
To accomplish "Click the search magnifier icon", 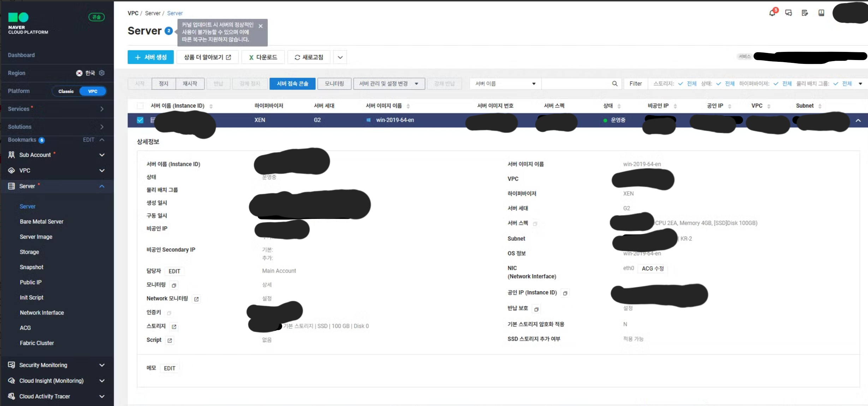I will coord(614,84).
